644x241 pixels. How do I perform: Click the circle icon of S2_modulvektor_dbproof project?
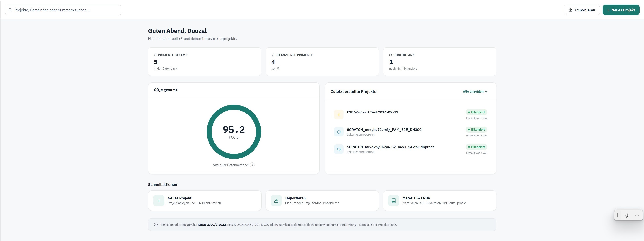(x=339, y=149)
